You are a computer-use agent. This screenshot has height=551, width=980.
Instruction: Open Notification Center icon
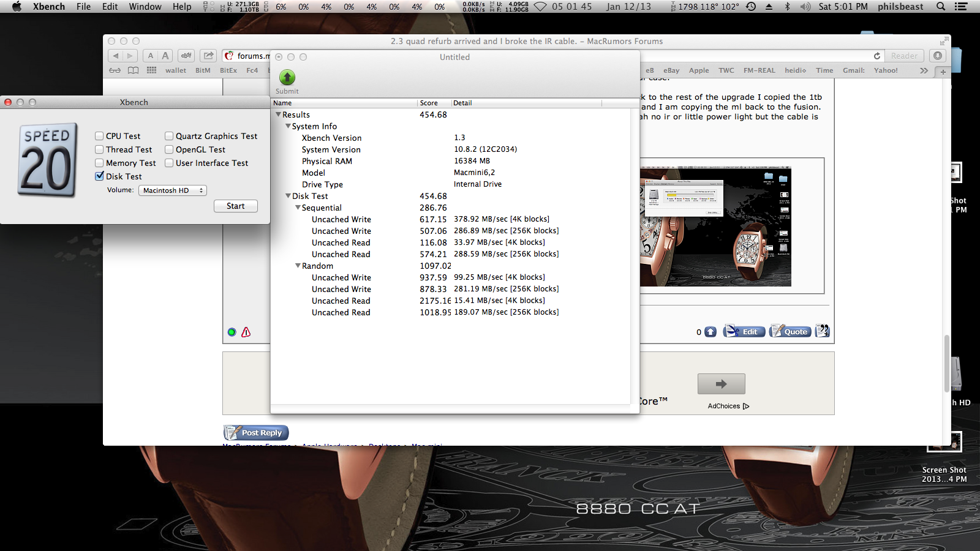[961, 7]
